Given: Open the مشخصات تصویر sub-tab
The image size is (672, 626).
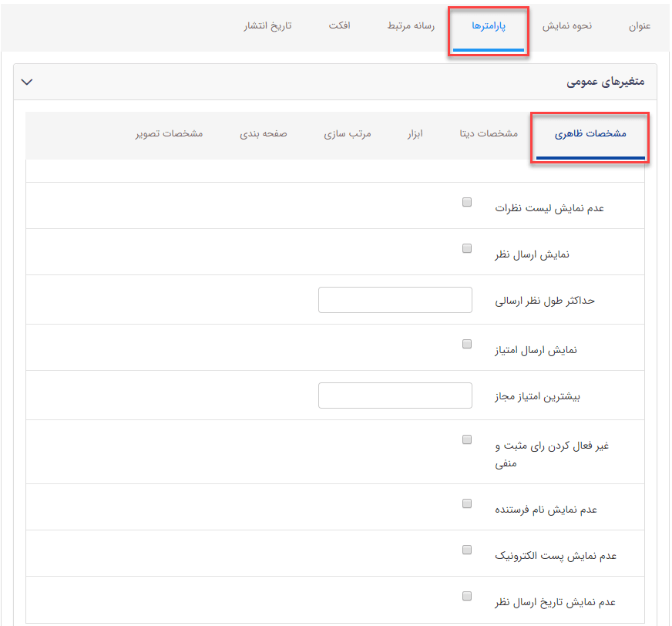Looking at the screenshot, I should 170,133.
